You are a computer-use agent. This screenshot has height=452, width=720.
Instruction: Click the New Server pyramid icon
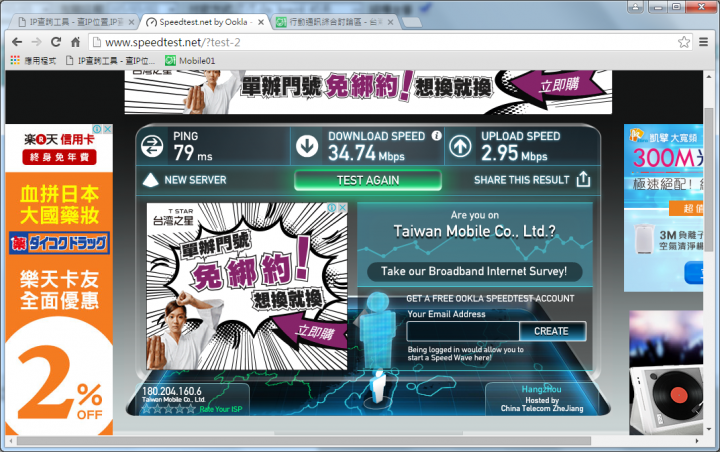[151, 180]
